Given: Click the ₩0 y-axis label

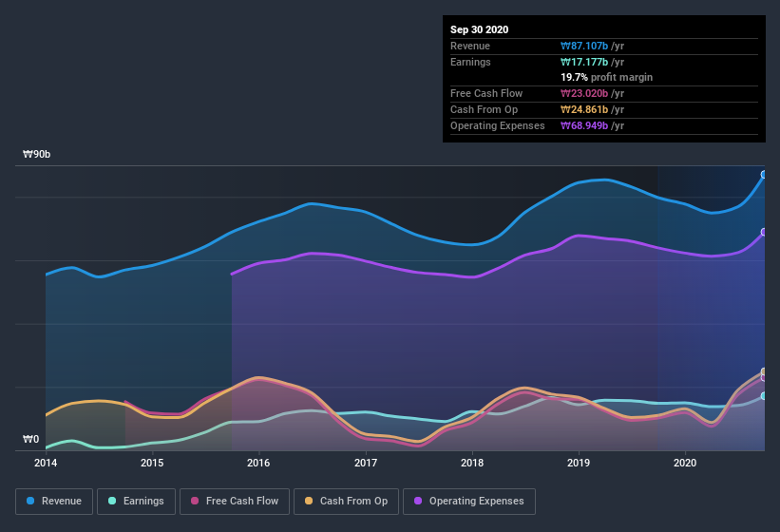Looking at the screenshot, I should (x=30, y=440).
